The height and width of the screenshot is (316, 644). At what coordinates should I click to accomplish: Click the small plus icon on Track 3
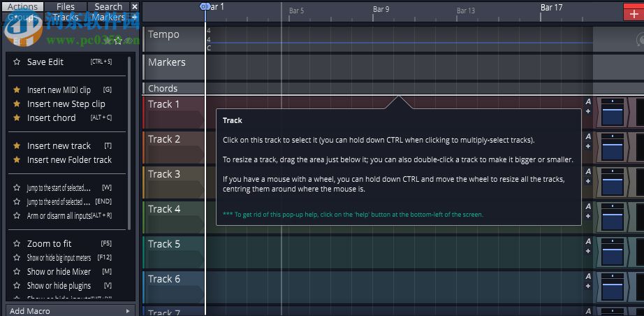[x=588, y=181]
